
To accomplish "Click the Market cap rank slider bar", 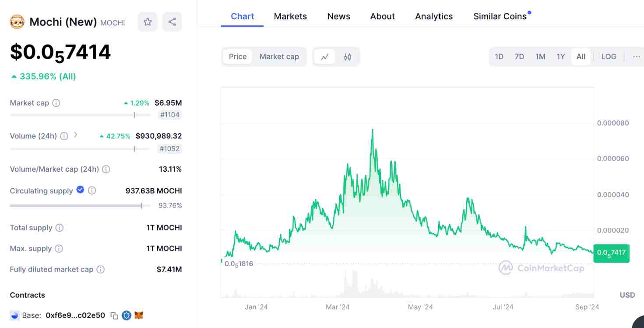I will (x=80, y=115).
